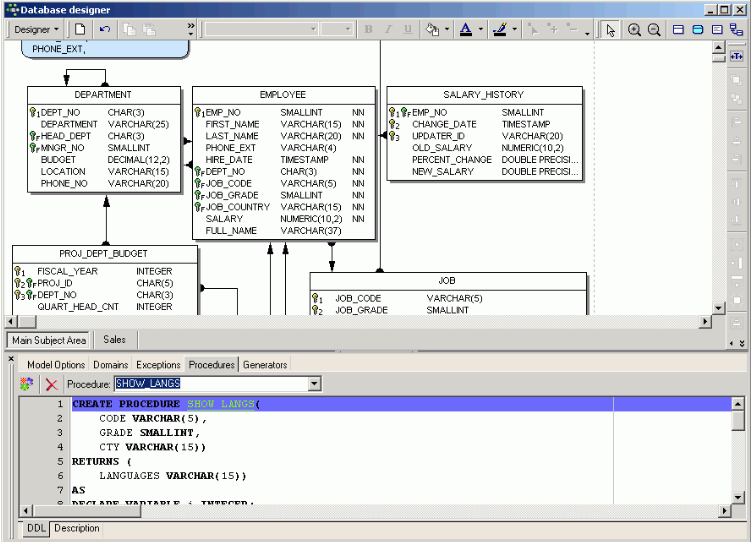Click the Undo arrow icon

104,30
